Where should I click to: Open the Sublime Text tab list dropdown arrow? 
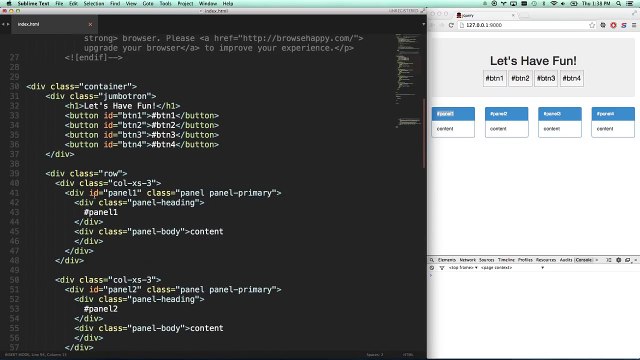423,24
